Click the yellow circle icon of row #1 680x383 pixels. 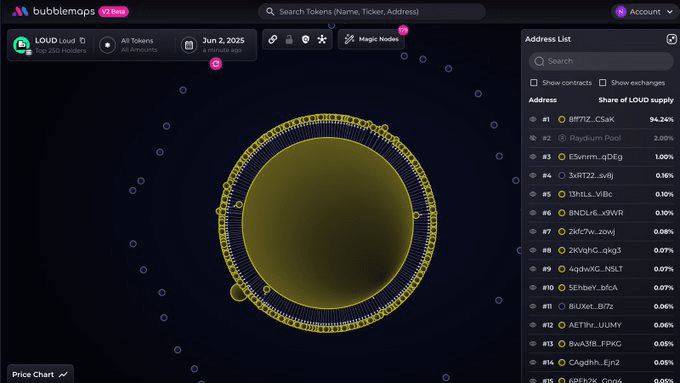pos(562,119)
